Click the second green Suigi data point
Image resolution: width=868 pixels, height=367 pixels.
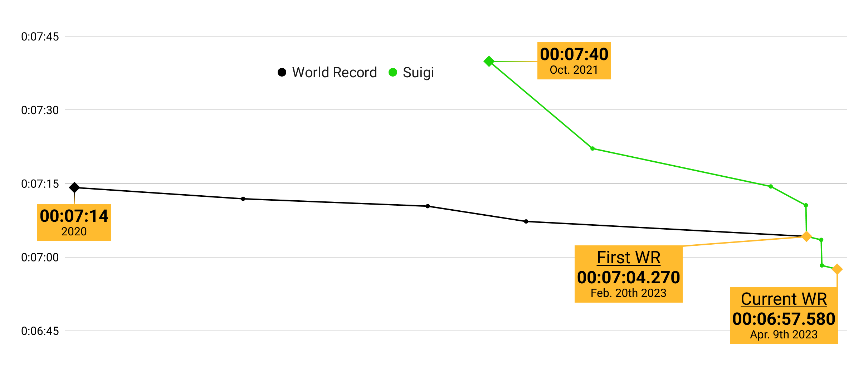593,148
